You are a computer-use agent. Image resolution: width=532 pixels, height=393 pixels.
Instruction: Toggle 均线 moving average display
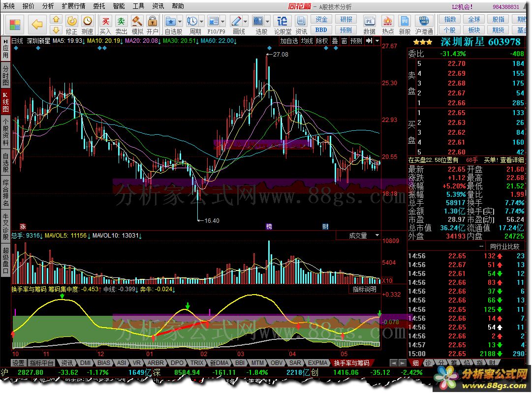coord(307,41)
